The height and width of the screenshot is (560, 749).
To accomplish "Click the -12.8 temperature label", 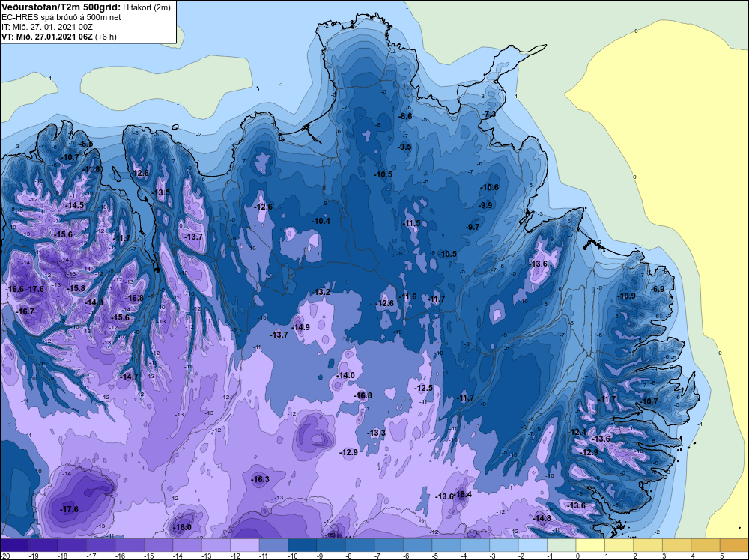I will pos(141,173).
